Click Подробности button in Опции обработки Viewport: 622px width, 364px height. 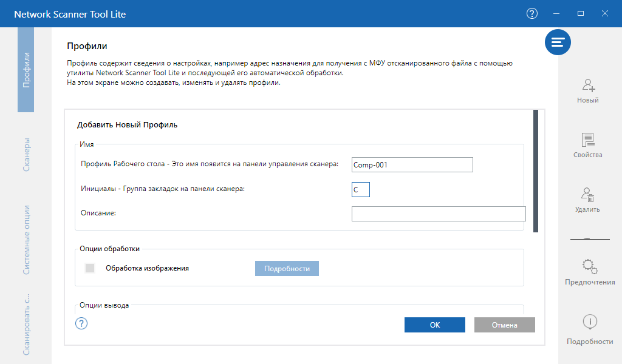(x=287, y=269)
